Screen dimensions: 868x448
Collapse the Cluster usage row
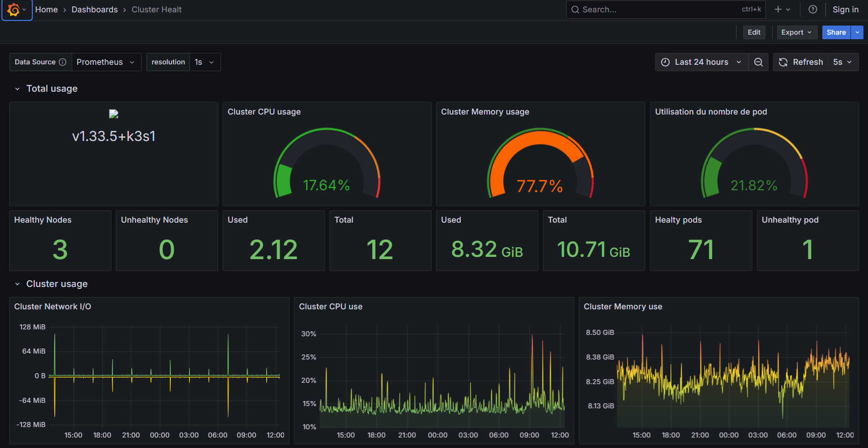[x=17, y=284]
